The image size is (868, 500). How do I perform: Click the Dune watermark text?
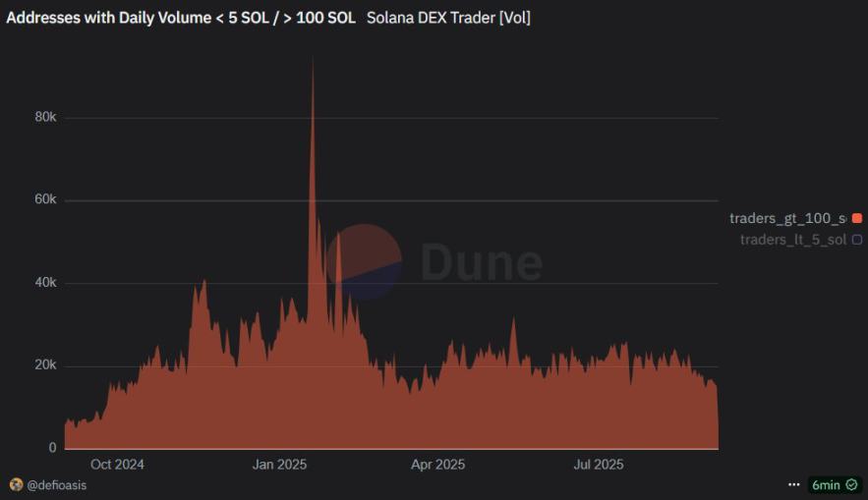pyautogui.click(x=482, y=262)
